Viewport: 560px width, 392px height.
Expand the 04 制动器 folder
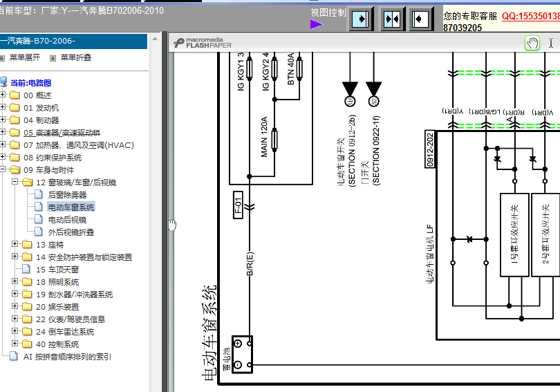(3, 120)
